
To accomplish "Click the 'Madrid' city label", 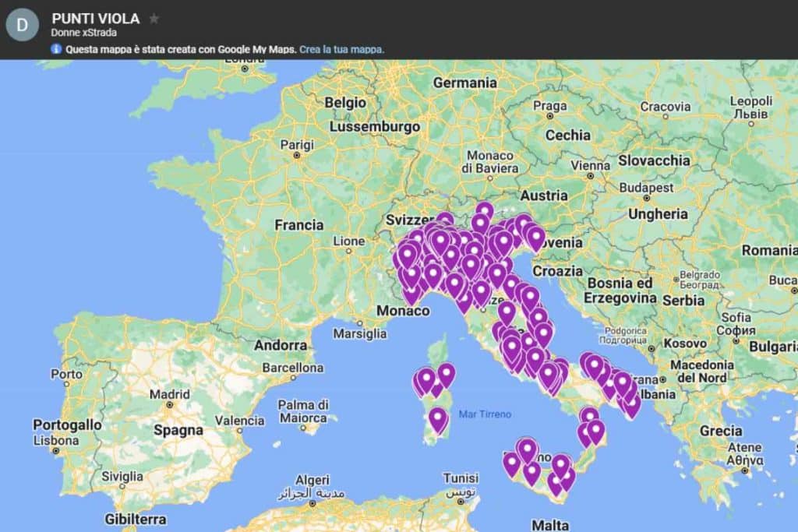I will coord(169,394).
